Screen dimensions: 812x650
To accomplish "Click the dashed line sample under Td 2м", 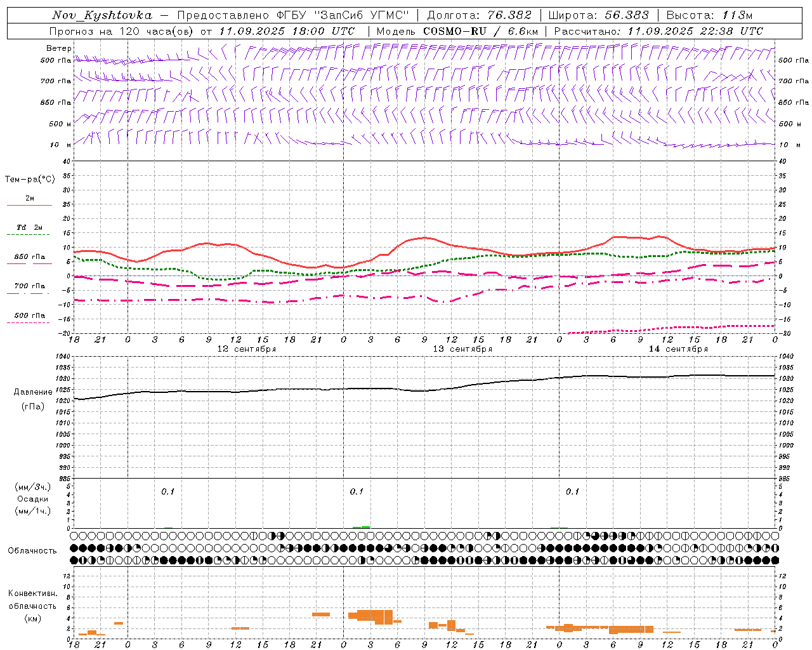I will pos(29,235).
